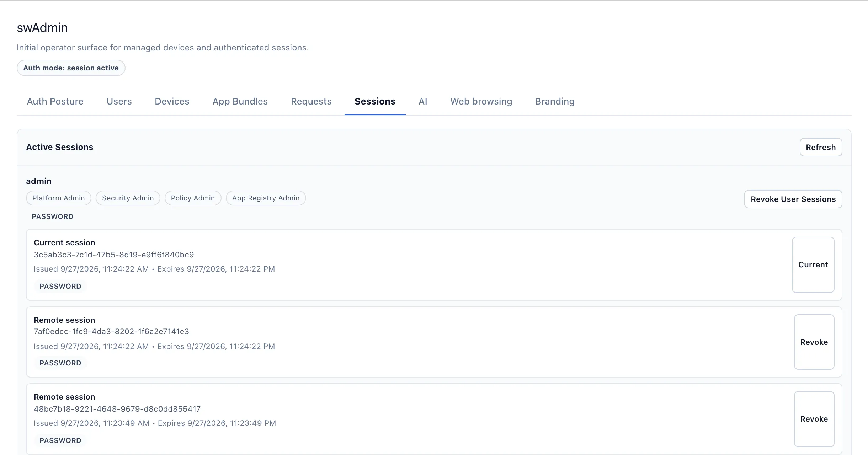Click the Platform Admin role chip

pos(59,198)
